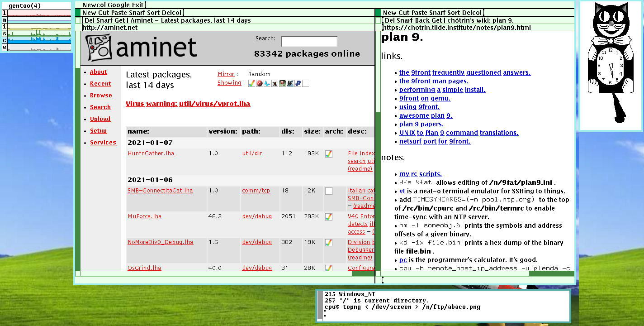Toggle the blue butterfly icon beside Showing
This screenshot has width=644, height=326.
tap(267, 83)
